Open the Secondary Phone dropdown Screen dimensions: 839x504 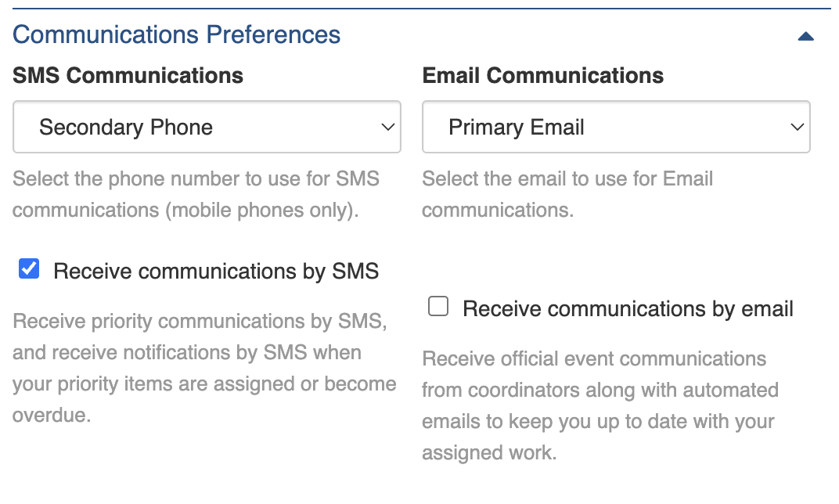pyautogui.click(x=207, y=127)
